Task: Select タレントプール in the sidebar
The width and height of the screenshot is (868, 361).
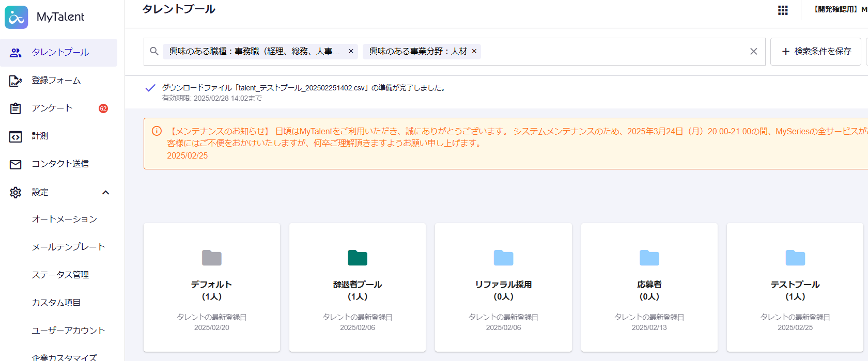Action: 60,52
